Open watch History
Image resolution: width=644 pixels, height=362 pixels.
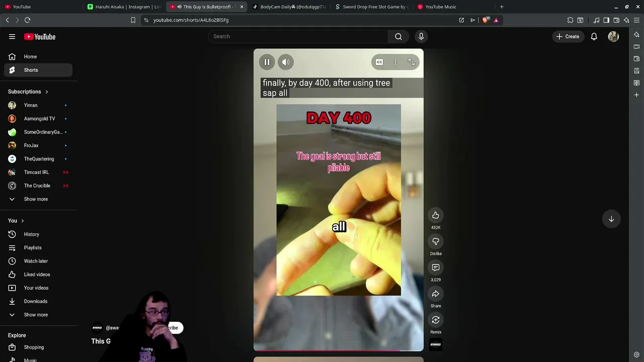tap(38, 234)
